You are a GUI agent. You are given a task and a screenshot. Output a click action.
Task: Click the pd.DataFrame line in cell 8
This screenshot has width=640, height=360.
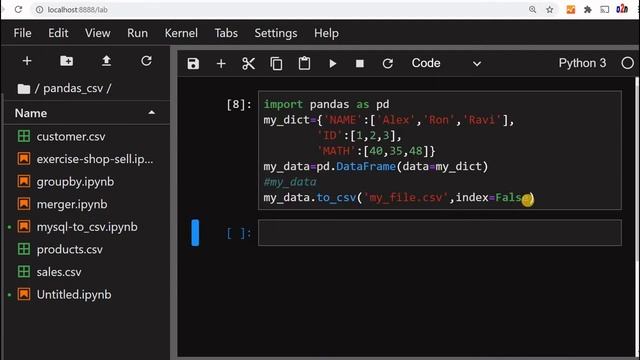(376, 167)
